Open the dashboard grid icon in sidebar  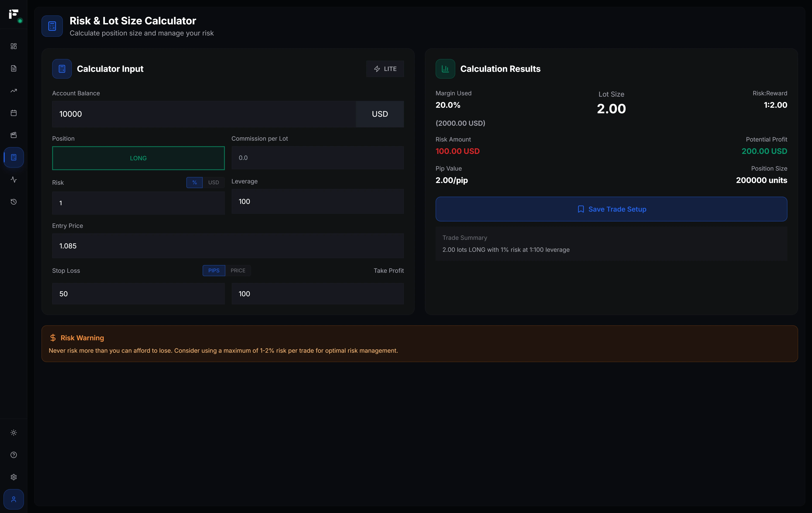[x=13, y=46]
